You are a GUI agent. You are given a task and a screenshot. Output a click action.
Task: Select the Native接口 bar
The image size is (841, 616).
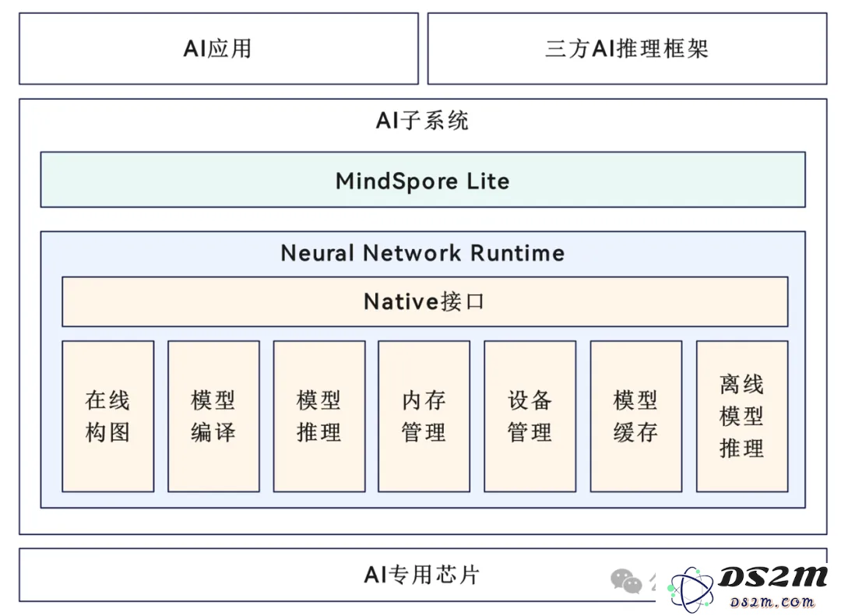coord(425,301)
